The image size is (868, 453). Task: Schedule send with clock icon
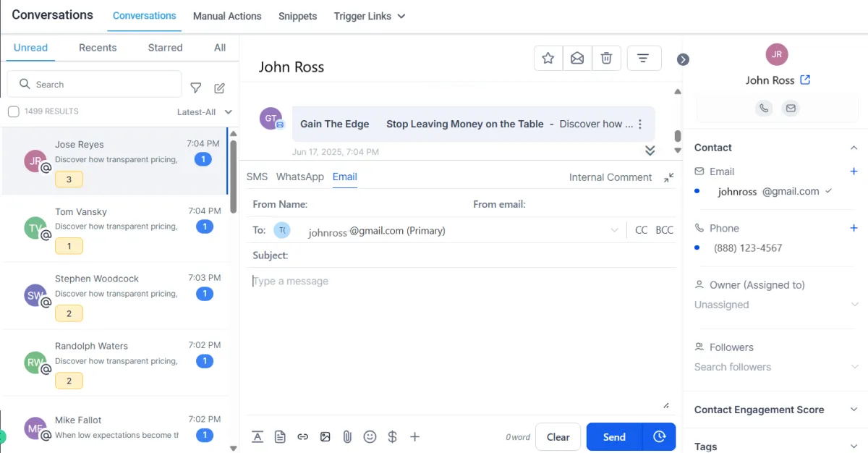point(659,437)
